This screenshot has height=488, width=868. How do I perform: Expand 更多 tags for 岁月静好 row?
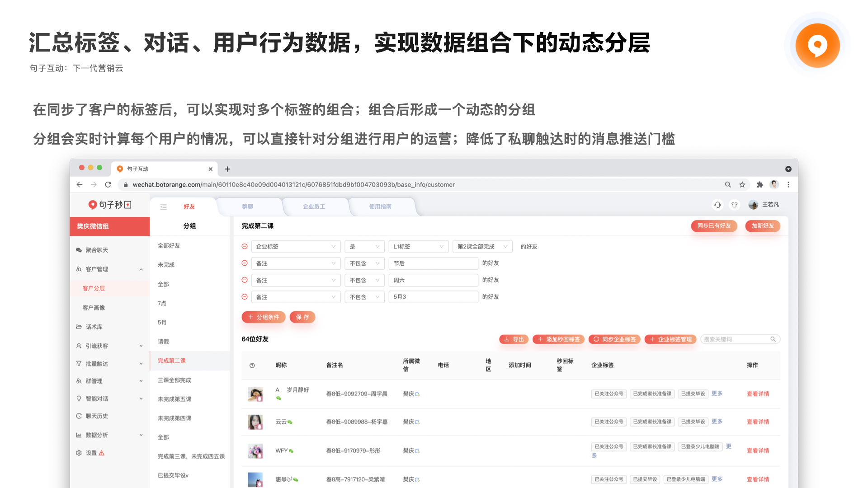(x=717, y=394)
